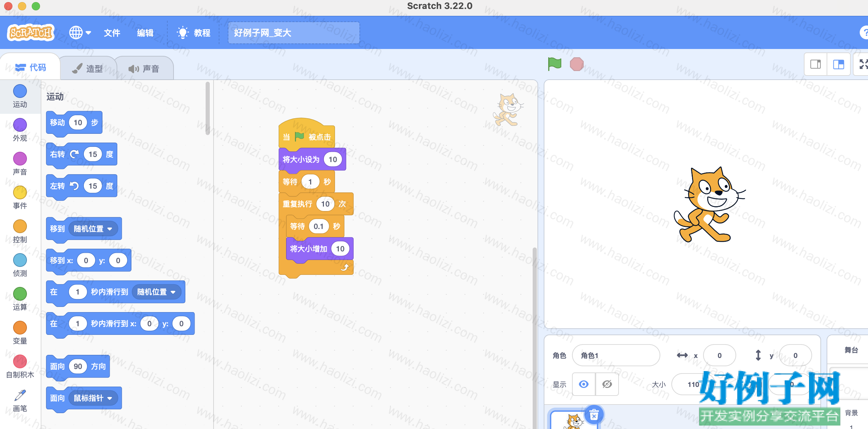868x429 pixels.
Task: Open the 文件 menu
Action: 112,33
